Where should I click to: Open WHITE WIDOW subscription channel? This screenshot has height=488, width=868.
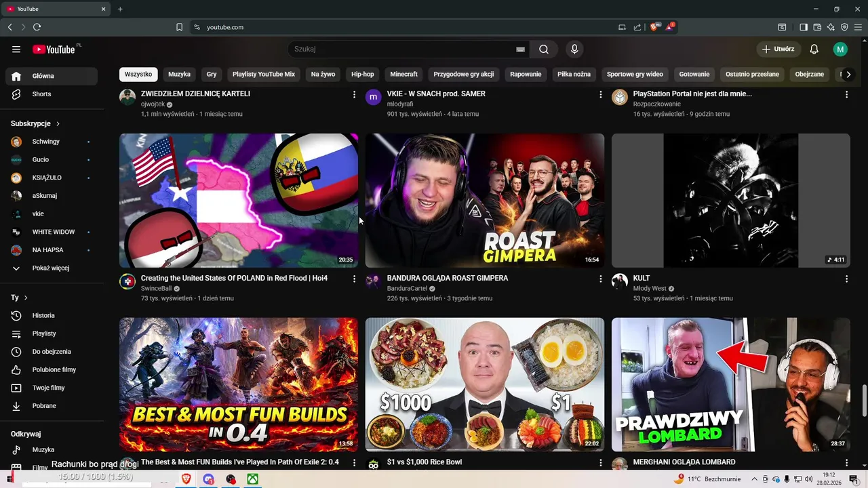(52, 232)
